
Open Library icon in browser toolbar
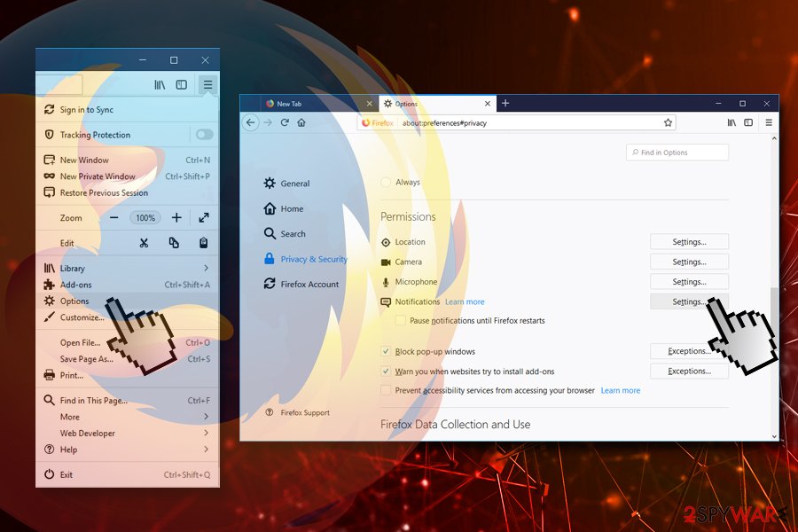(x=731, y=122)
